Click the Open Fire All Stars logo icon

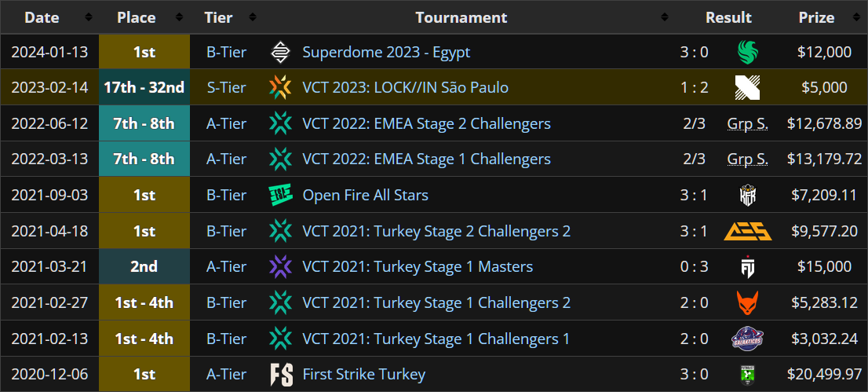pyautogui.click(x=281, y=195)
